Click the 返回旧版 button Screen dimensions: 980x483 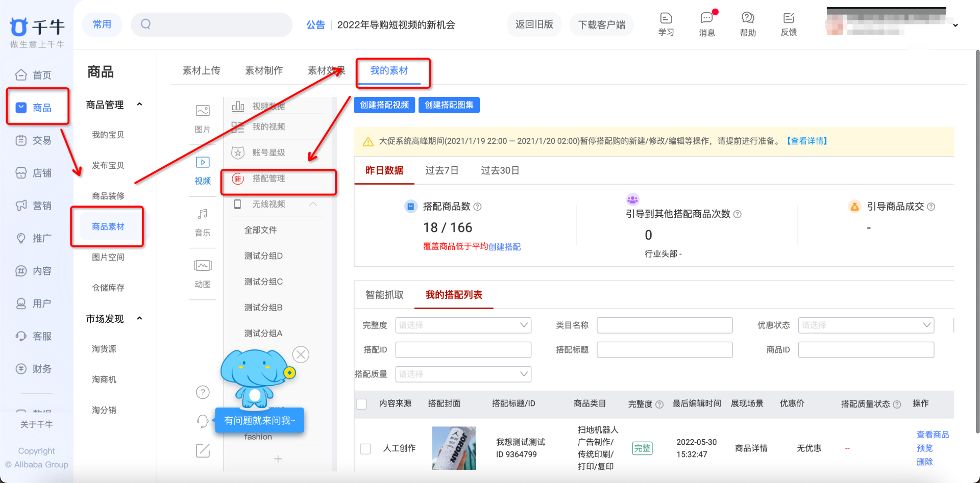534,24
